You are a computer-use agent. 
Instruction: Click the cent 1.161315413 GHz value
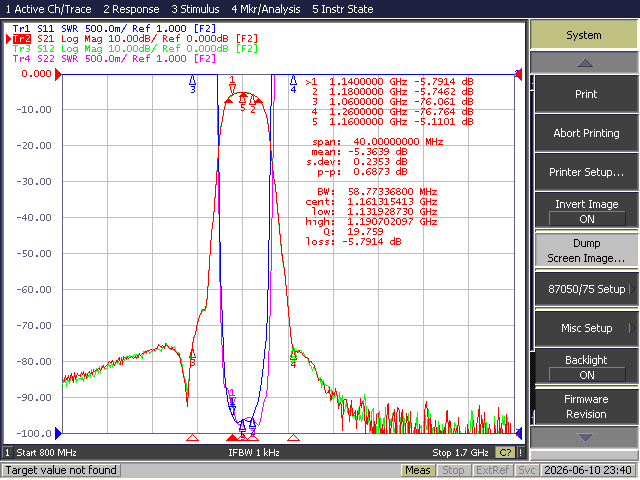pos(371,202)
